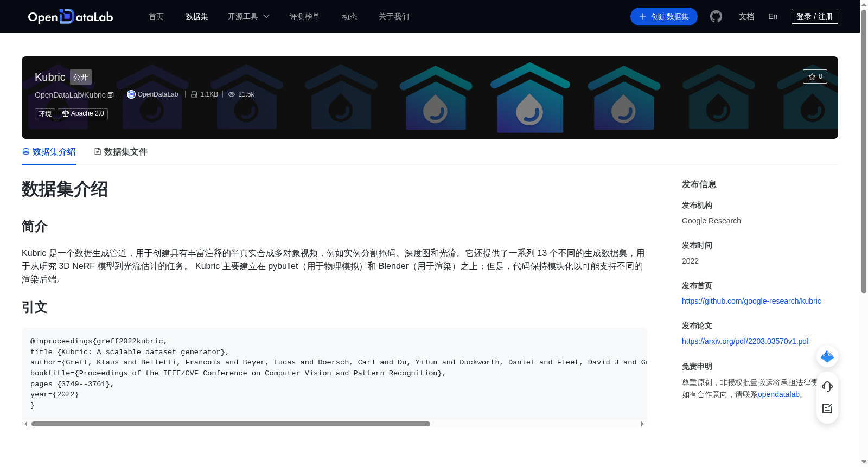
Task: Click the citation horizontal scrollbar thumb
Action: click(x=231, y=424)
